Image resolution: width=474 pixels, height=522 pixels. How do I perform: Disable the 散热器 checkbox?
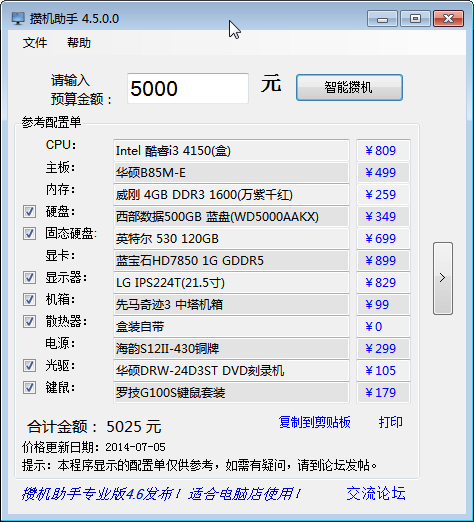pyautogui.click(x=29, y=321)
